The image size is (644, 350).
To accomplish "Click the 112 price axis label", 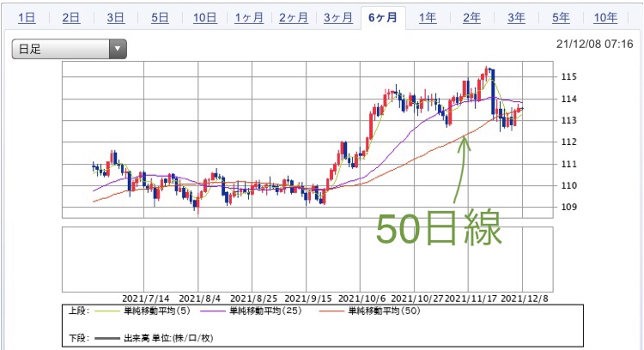I will (568, 142).
